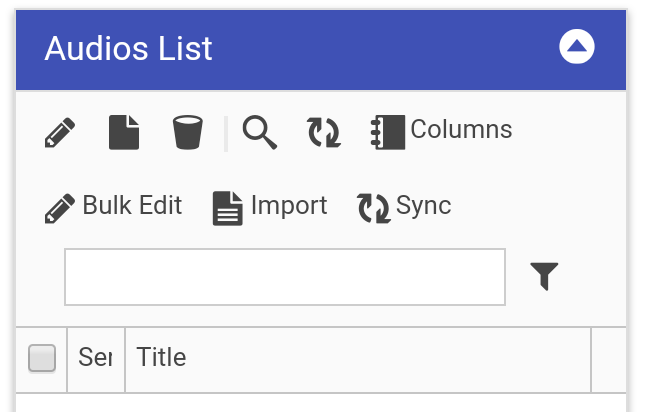Open search with the magnifier icon
The width and height of the screenshot is (648, 412).
pos(260,132)
